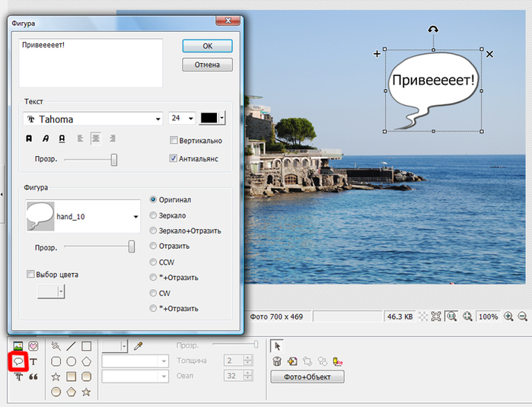Activate the arrow selection pointer tool
This screenshot has width=532, height=407.
(277, 346)
